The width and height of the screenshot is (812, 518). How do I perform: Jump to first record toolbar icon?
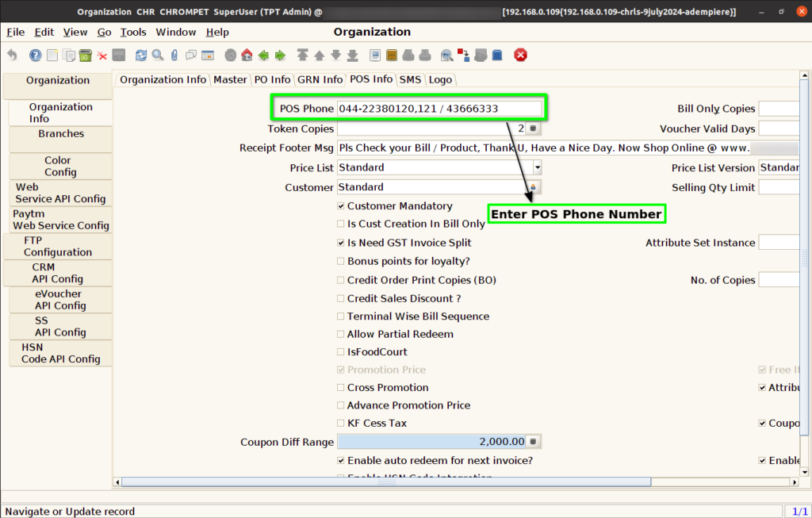point(302,55)
